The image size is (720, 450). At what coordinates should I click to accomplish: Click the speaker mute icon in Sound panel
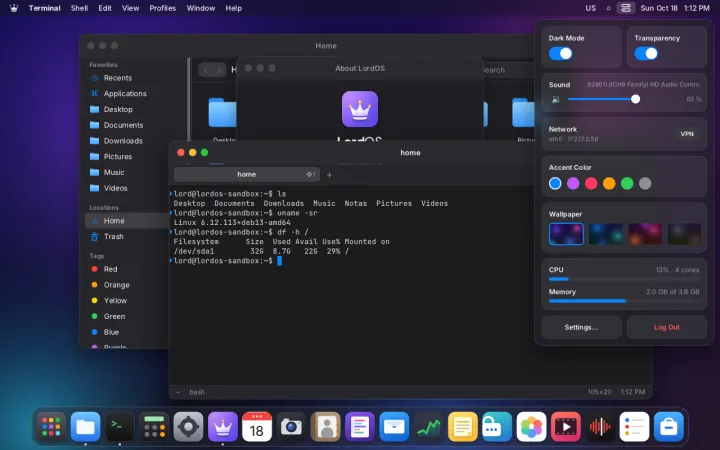pos(556,99)
